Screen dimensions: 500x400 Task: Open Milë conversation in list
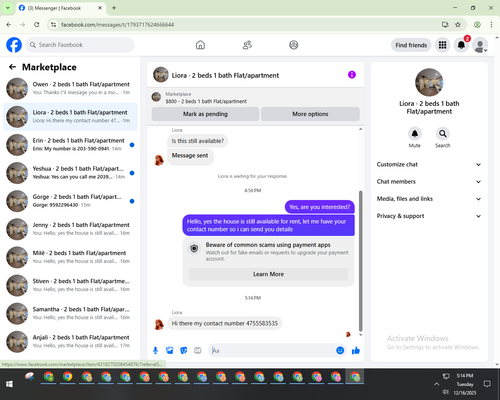(70, 257)
